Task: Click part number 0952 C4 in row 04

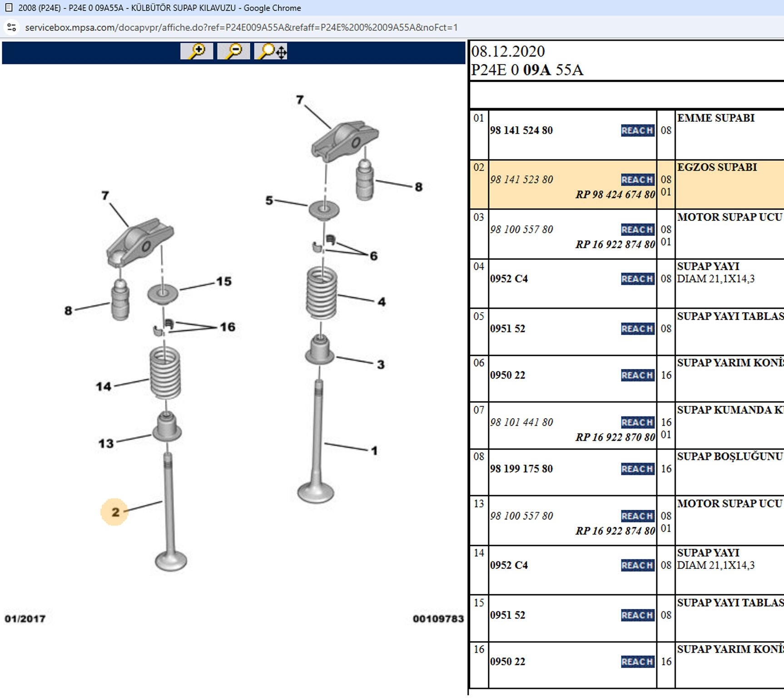Action: 509,279
